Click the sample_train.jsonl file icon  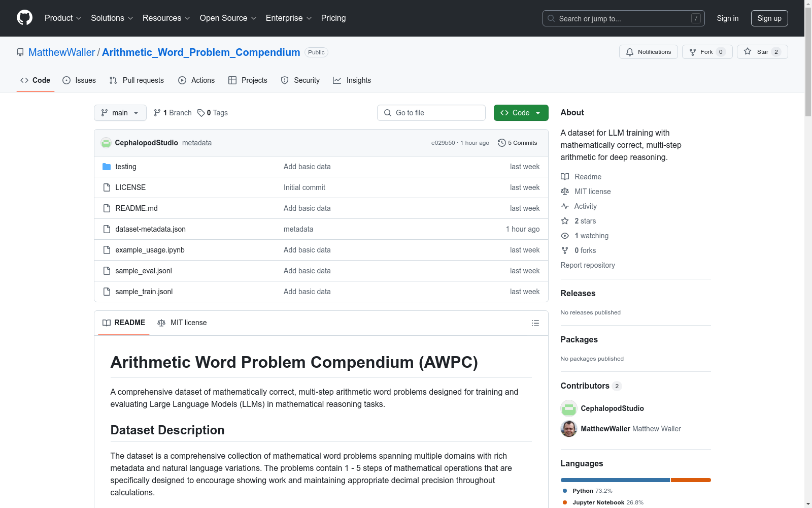coord(107,292)
